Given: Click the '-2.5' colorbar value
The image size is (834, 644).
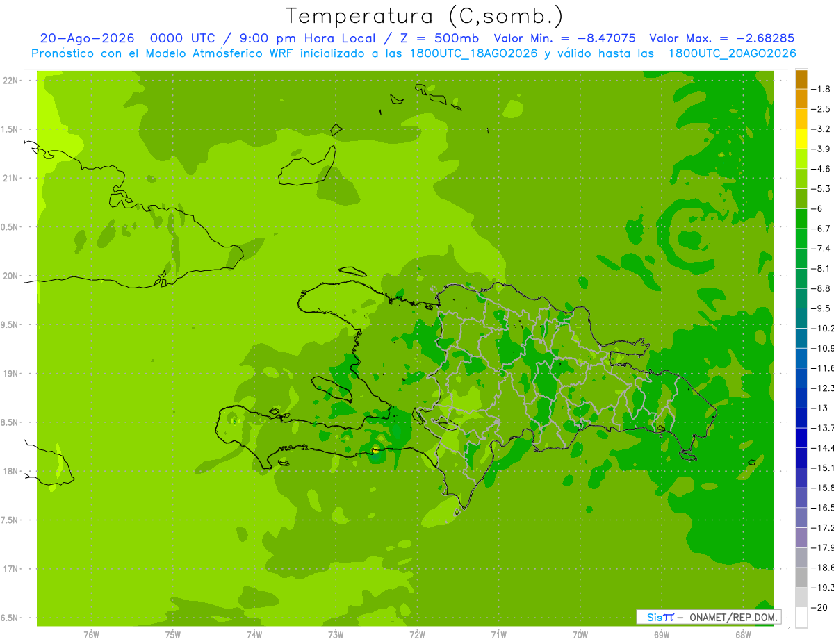Looking at the screenshot, I should tap(821, 109).
